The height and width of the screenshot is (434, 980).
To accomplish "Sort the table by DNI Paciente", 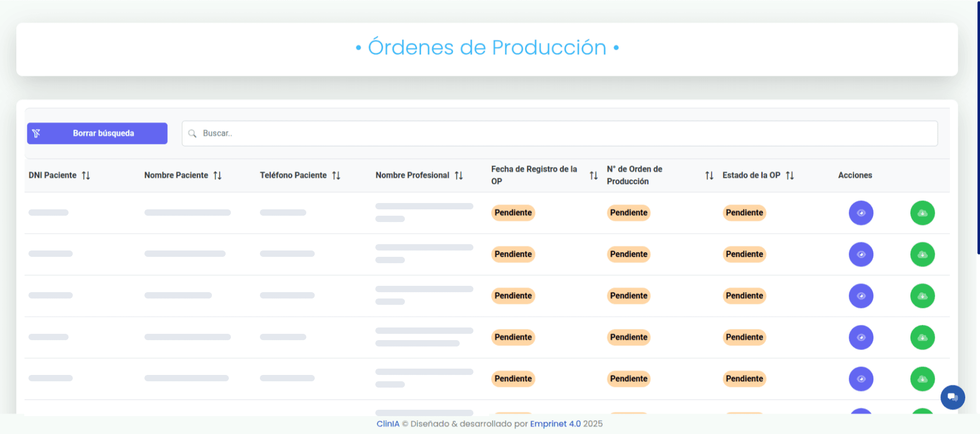I will click(86, 175).
